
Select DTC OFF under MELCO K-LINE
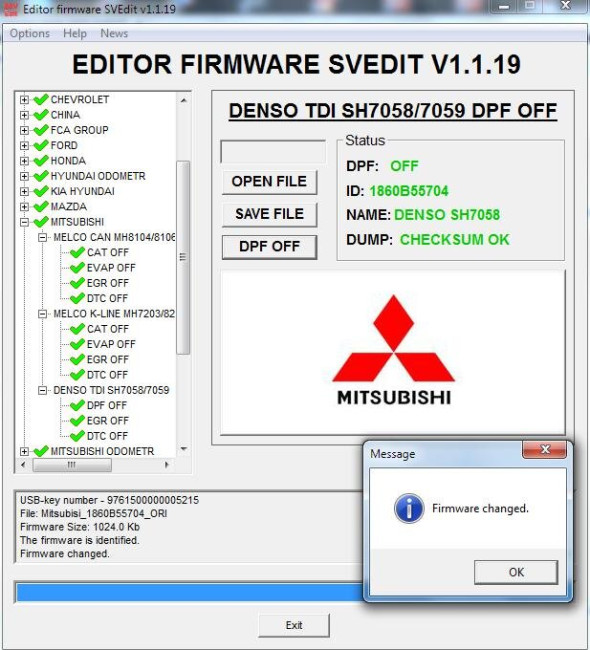pyautogui.click(x=107, y=375)
